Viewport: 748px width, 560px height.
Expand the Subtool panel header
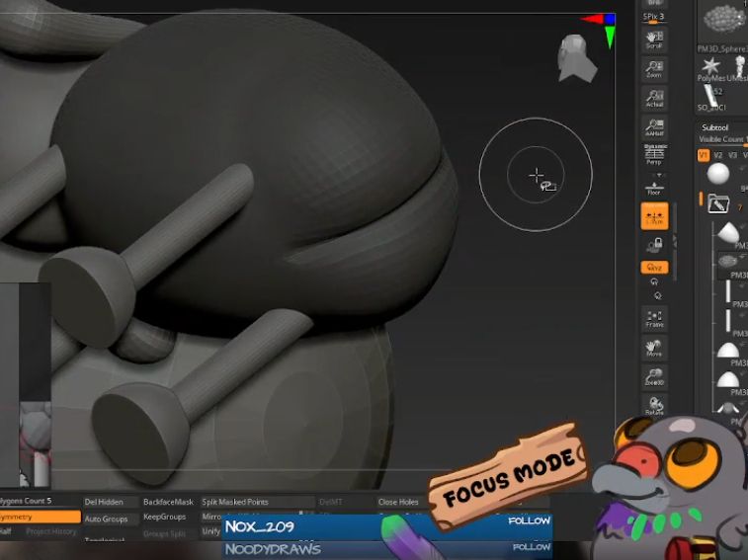coord(714,127)
